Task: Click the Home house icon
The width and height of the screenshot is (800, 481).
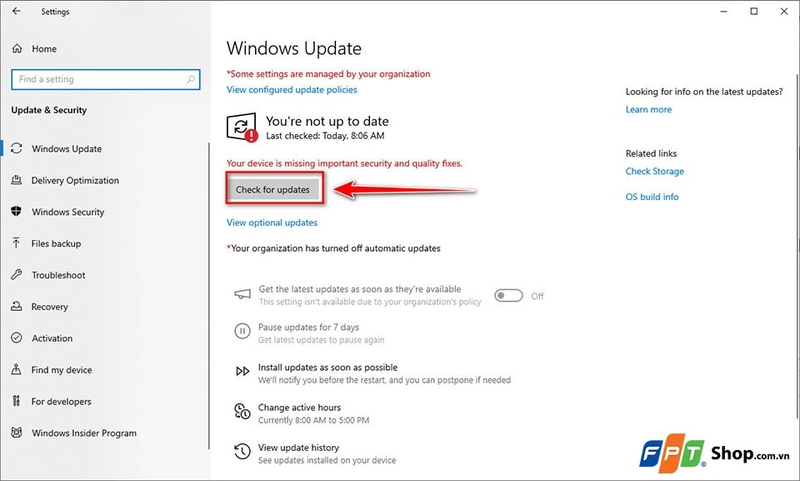Action: (17, 48)
